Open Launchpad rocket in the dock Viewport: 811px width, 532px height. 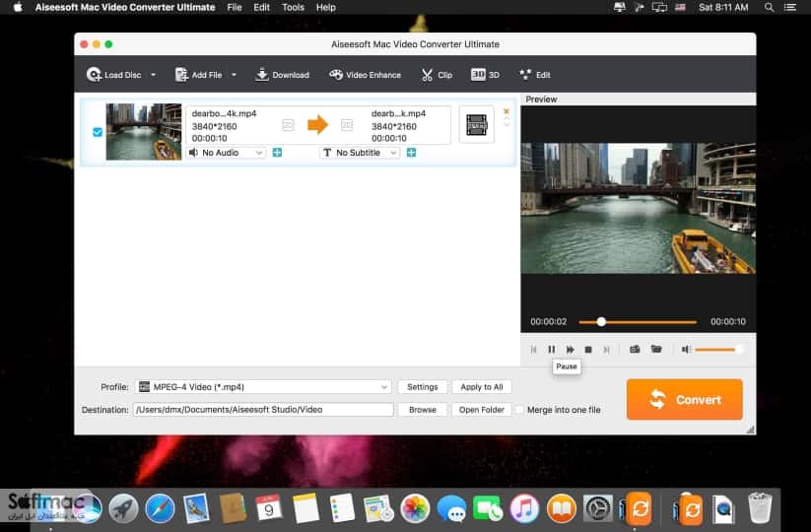coord(123,508)
